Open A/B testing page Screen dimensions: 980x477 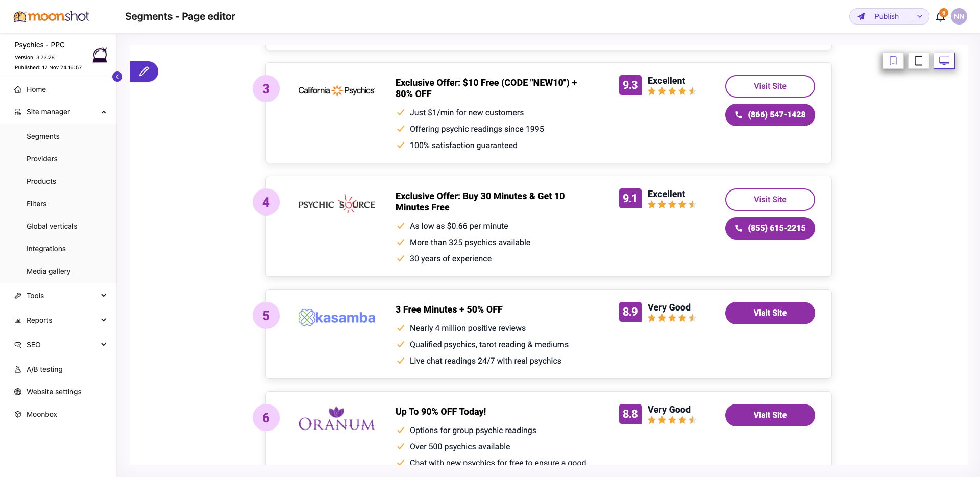pos(44,369)
